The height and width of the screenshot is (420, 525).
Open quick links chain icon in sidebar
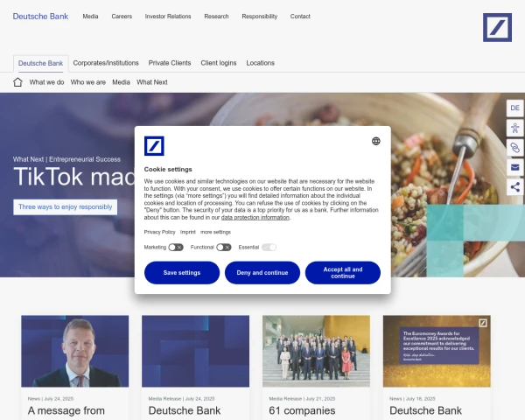tap(515, 147)
